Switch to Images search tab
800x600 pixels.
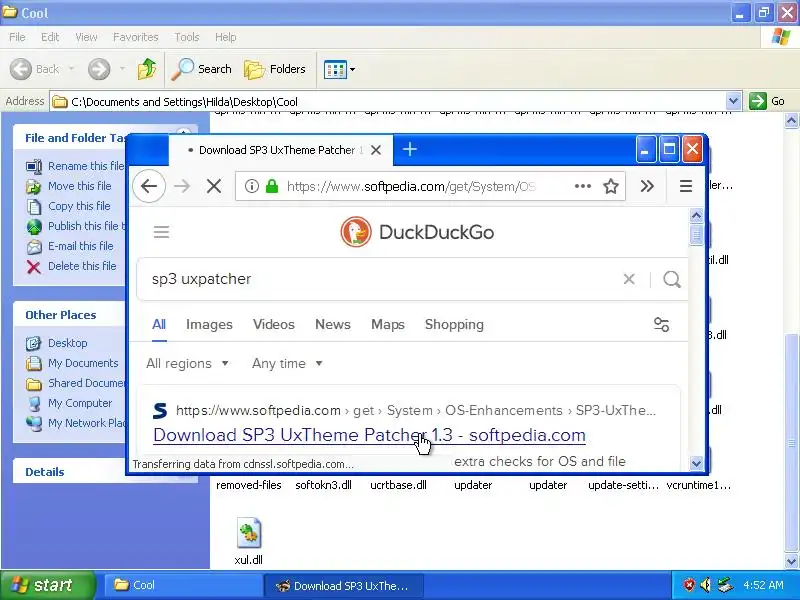pos(209,324)
